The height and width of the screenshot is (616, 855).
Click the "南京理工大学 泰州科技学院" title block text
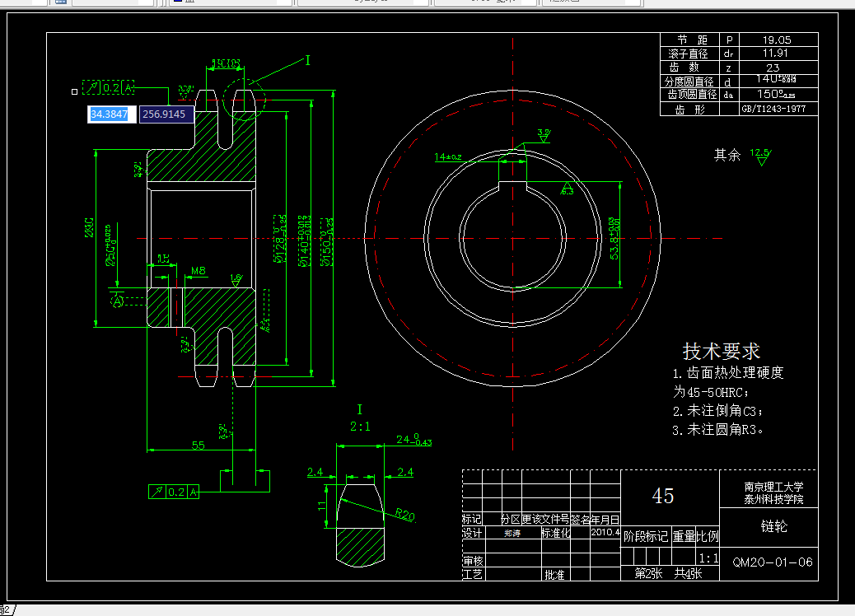773,492
